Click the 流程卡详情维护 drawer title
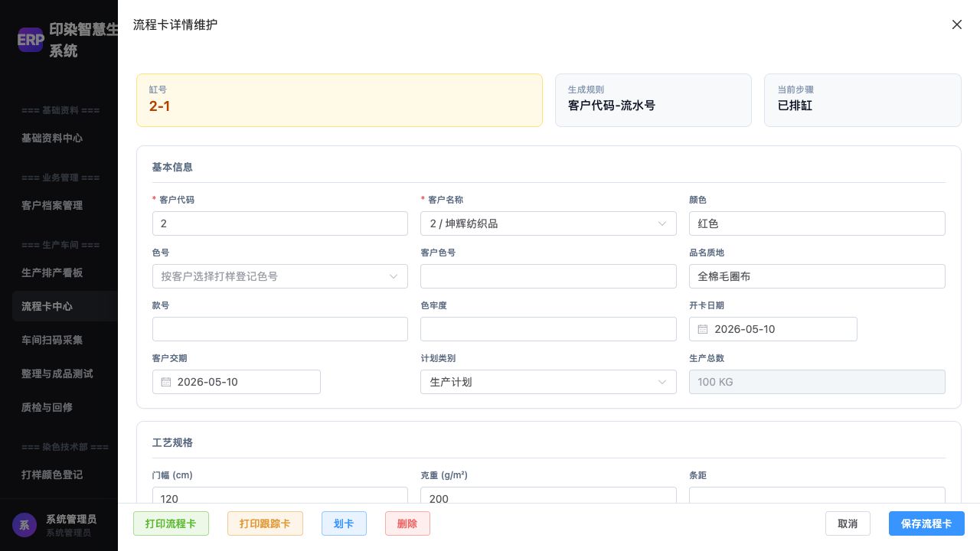Image resolution: width=980 pixels, height=551 pixels. [x=175, y=24]
